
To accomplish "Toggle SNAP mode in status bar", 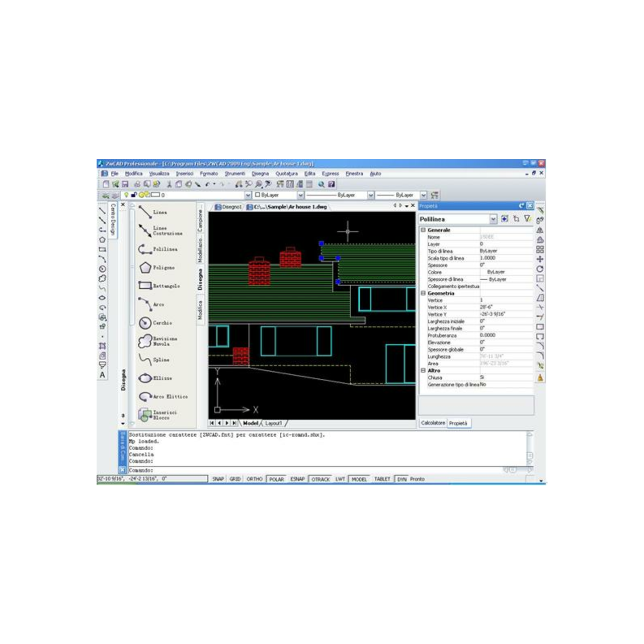I will (x=218, y=479).
